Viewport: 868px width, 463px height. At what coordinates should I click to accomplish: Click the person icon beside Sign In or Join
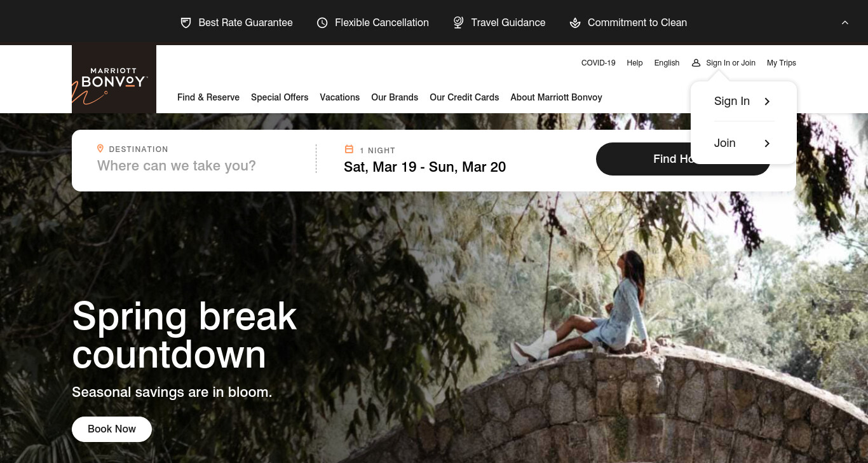point(696,63)
